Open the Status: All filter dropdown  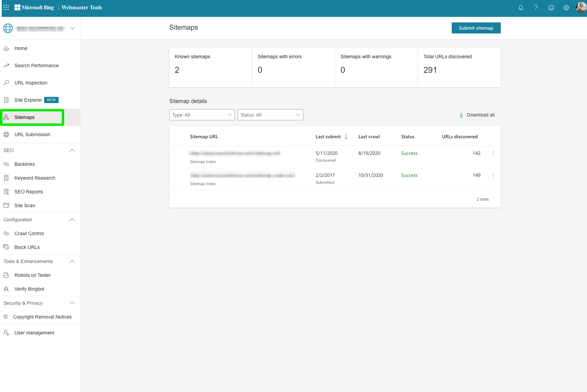click(x=270, y=115)
